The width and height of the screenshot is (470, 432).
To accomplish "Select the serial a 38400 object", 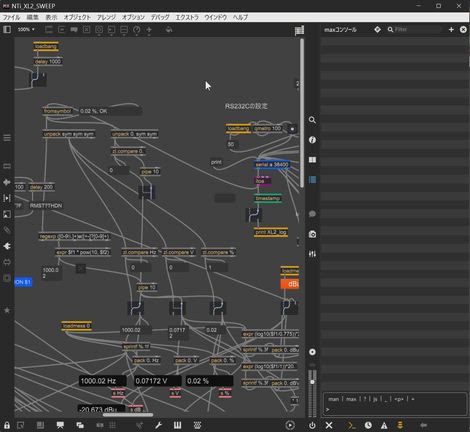I will [272, 164].
